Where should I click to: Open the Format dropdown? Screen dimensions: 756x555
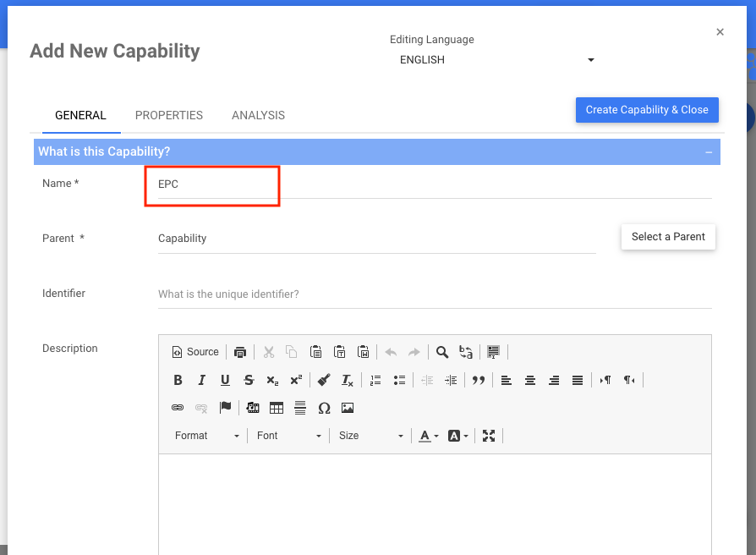coord(207,436)
